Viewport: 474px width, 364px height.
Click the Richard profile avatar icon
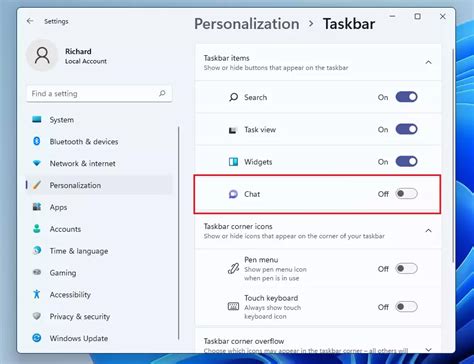(42, 55)
